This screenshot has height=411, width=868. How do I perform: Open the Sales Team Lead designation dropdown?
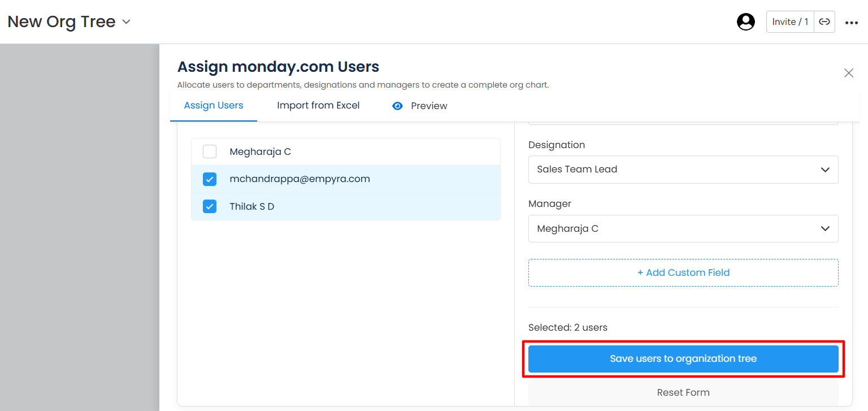coord(683,170)
